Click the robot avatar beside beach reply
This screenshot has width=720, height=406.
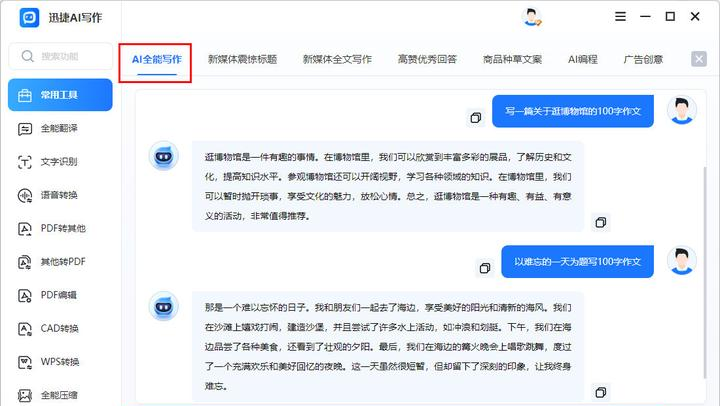point(163,306)
